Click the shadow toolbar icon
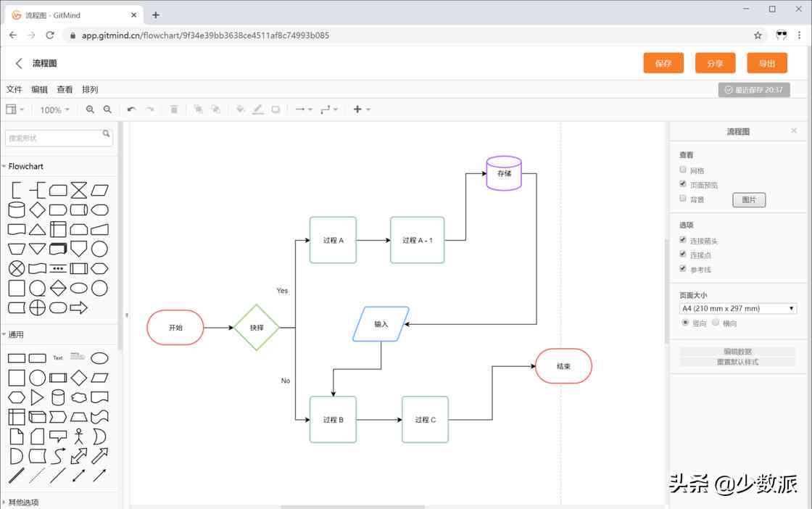Viewport: 812px width, 509px height. pos(275,109)
